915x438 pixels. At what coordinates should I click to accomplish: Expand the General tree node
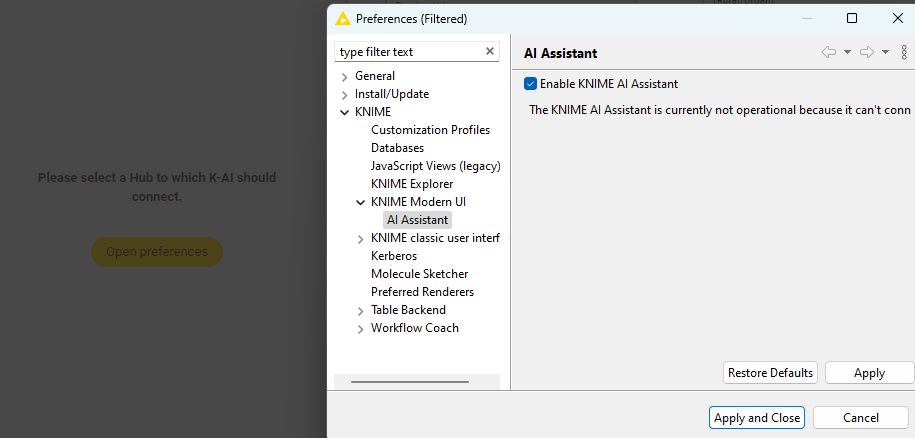point(344,77)
